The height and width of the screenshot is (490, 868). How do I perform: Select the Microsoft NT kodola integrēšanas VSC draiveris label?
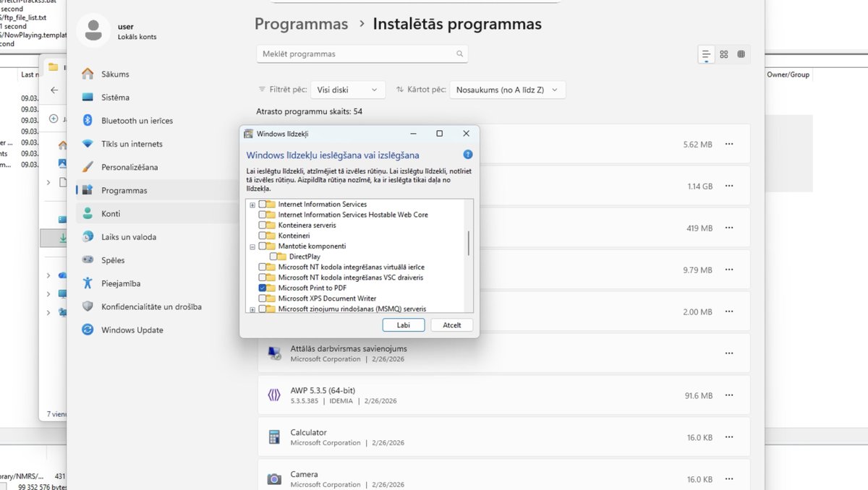pos(351,278)
